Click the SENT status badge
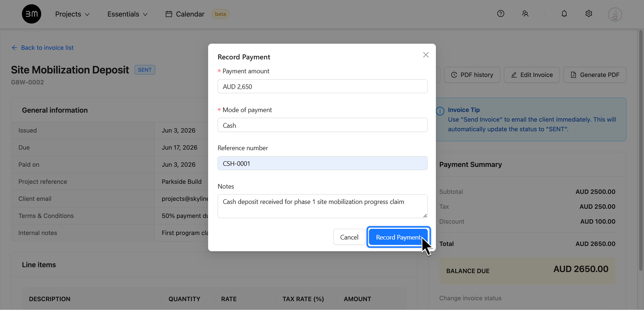This screenshot has height=310, width=644. coord(145,70)
